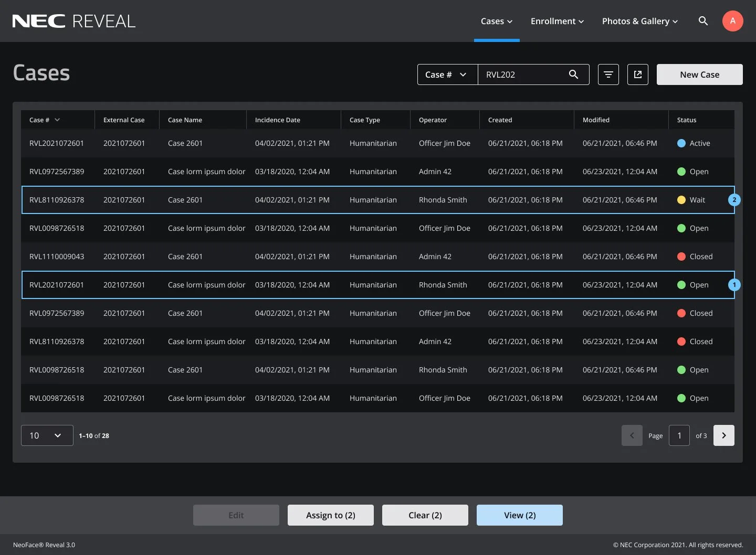Click the header search magnifier icon
Image resolution: width=756 pixels, height=555 pixels.
point(703,21)
